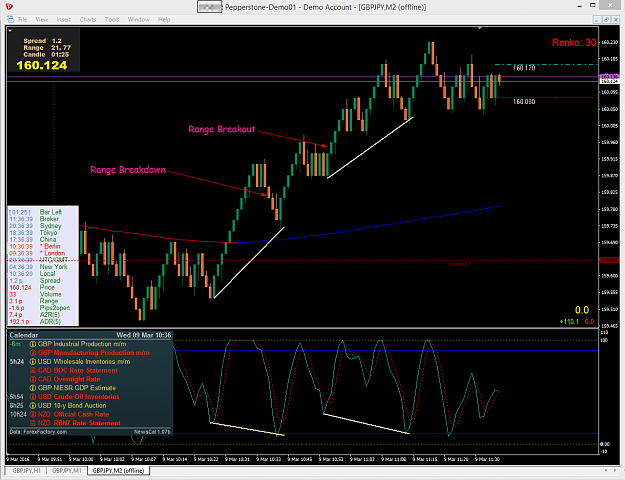Click NZD RBNZ Rate Statement event
This screenshot has height=480, width=625.
click(79, 423)
